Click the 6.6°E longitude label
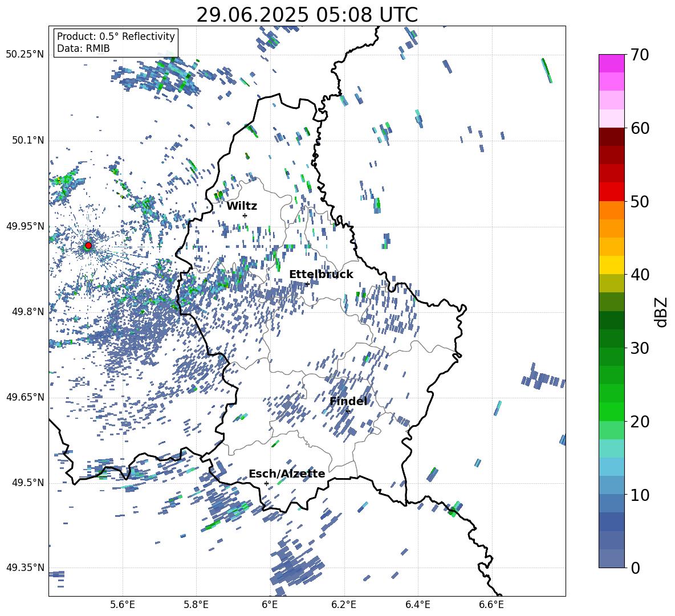Screen dimensions: 675x616 coord(491,605)
